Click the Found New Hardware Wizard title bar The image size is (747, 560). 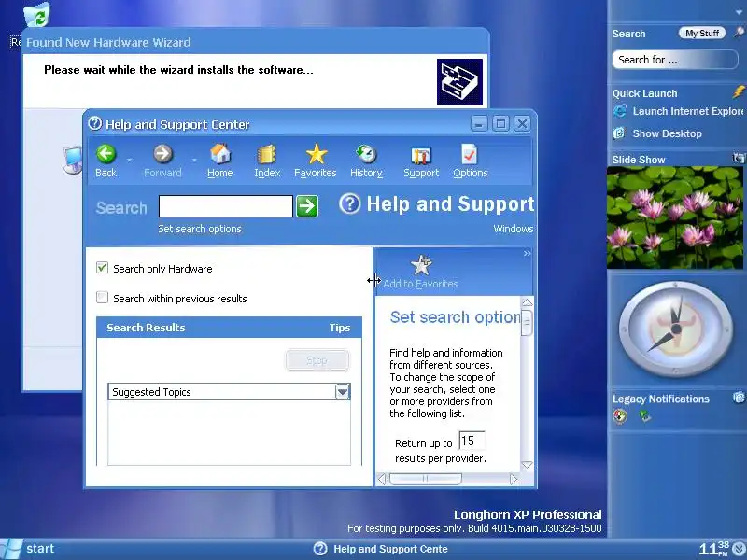click(255, 42)
